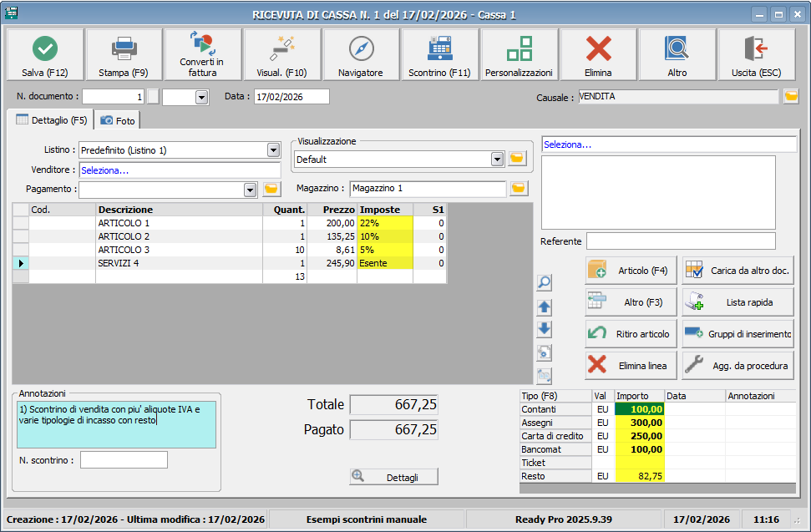Click Converti in fattura toolbar icon
Image resolution: width=811 pixels, height=532 pixels.
(x=201, y=43)
